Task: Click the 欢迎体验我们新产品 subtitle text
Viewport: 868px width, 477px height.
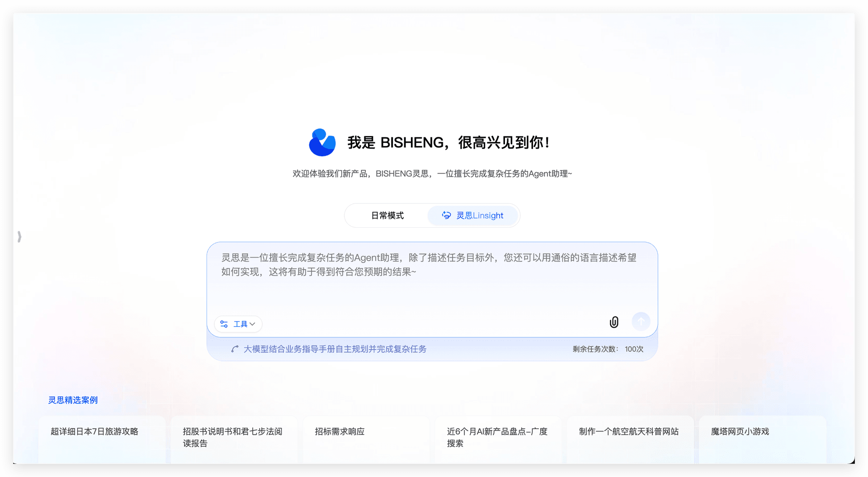Action: [x=432, y=174]
